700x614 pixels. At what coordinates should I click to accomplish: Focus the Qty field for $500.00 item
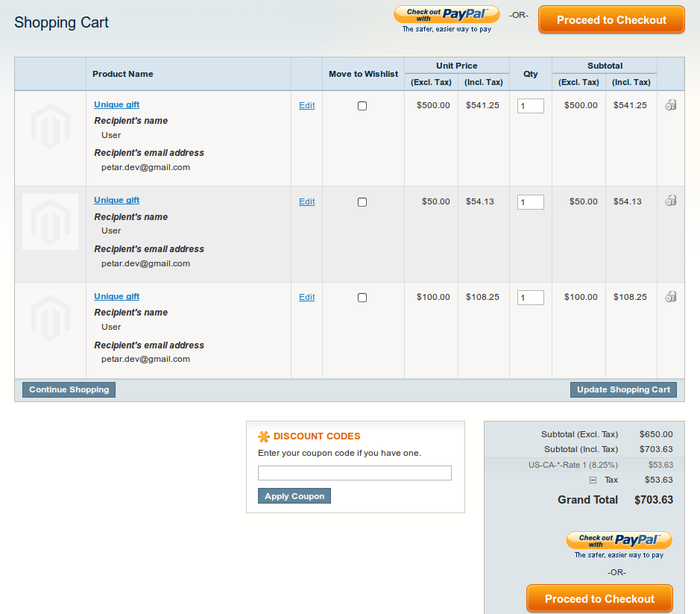(530, 106)
